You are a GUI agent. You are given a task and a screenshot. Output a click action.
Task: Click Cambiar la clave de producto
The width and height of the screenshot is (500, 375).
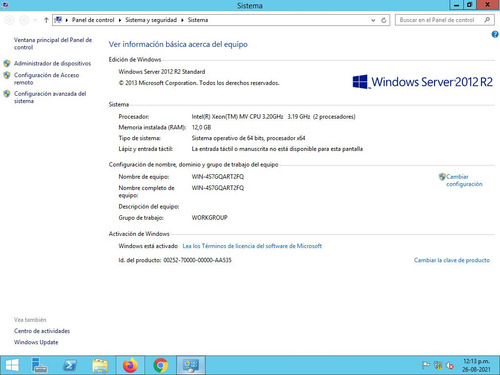tap(452, 260)
